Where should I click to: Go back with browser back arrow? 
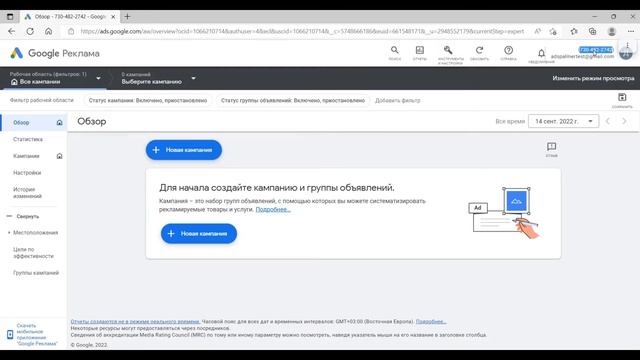[11, 31]
